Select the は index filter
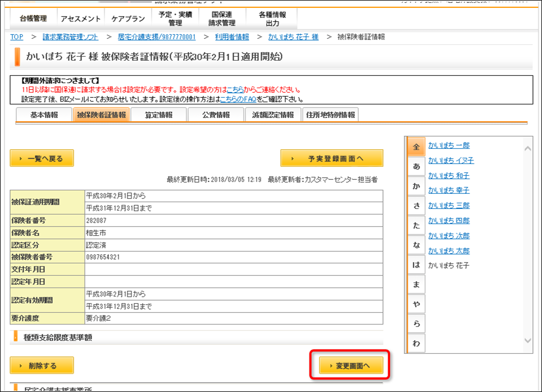This screenshot has width=542, height=392. [x=417, y=265]
